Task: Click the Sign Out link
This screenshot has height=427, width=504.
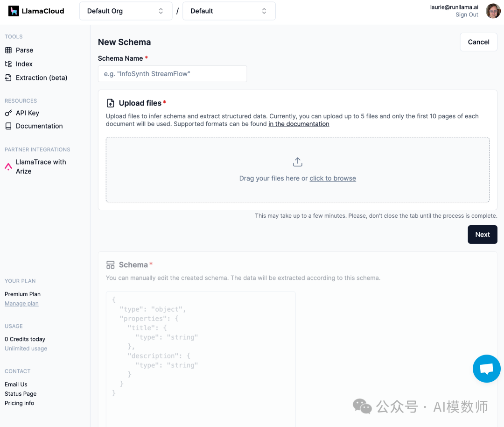Action: click(467, 14)
